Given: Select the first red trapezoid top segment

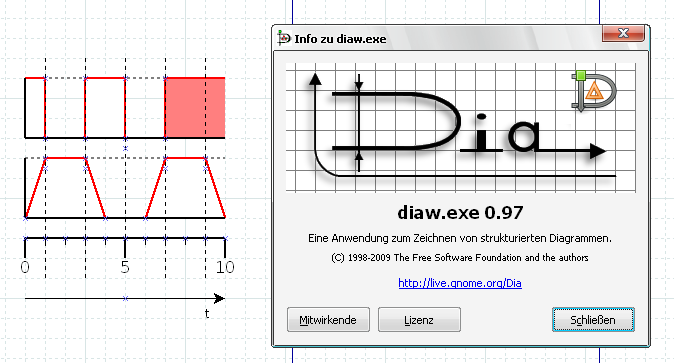Looking at the screenshot, I should [65, 158].
